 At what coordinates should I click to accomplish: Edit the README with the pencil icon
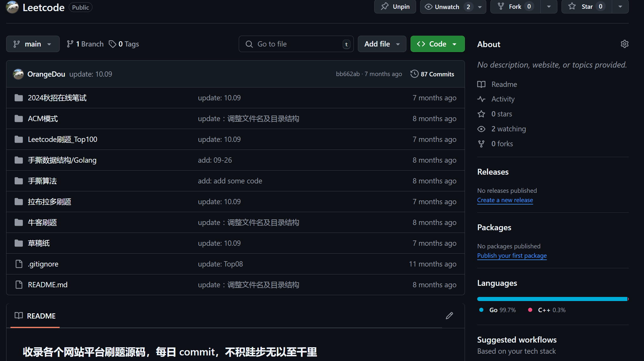pos(449,316)
